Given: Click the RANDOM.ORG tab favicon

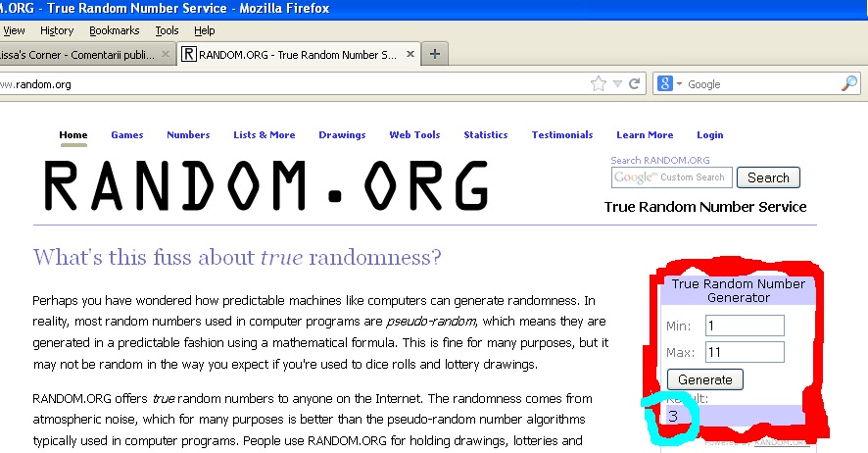Looking at the screenshot, I should [x=189, y=54].
